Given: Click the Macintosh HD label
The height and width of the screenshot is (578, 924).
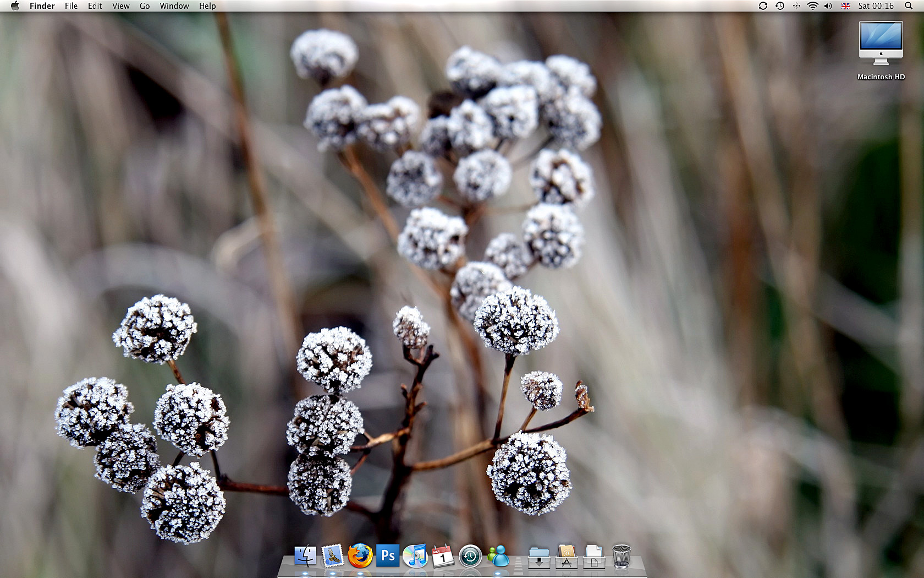Looking at the screenshot, I should click(x=881, y=77).
